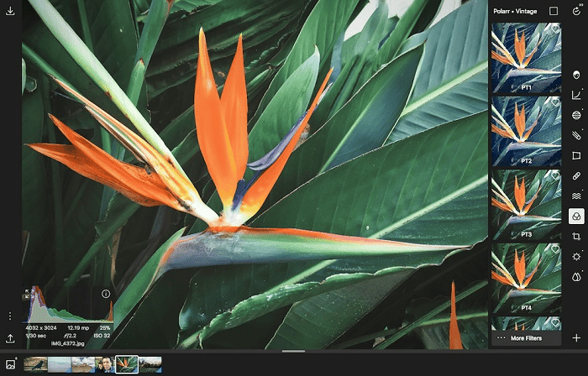Click the import photo icon at top left
Image resolution: width=588 pixels, height=376 pixels.
pyautogui.click(x=11, y=12)
